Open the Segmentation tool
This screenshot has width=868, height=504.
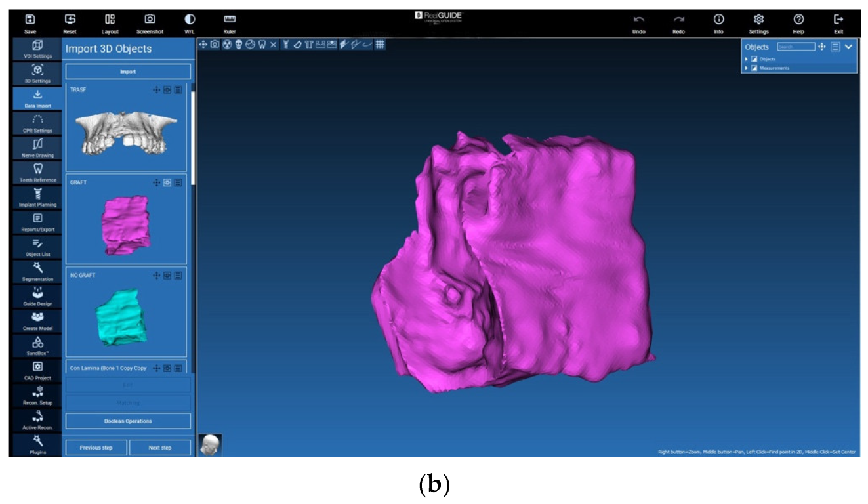37,270
